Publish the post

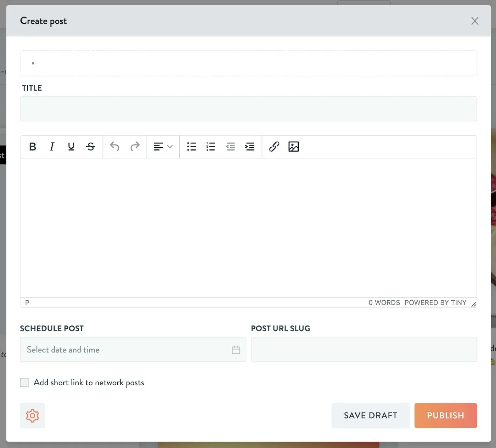pos(446,415)
